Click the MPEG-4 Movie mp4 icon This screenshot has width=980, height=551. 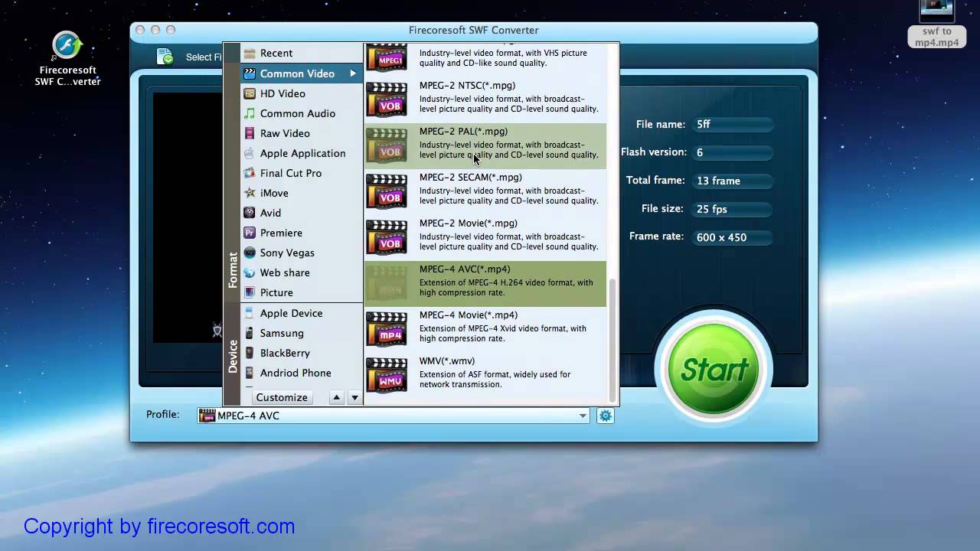[387, 329]
